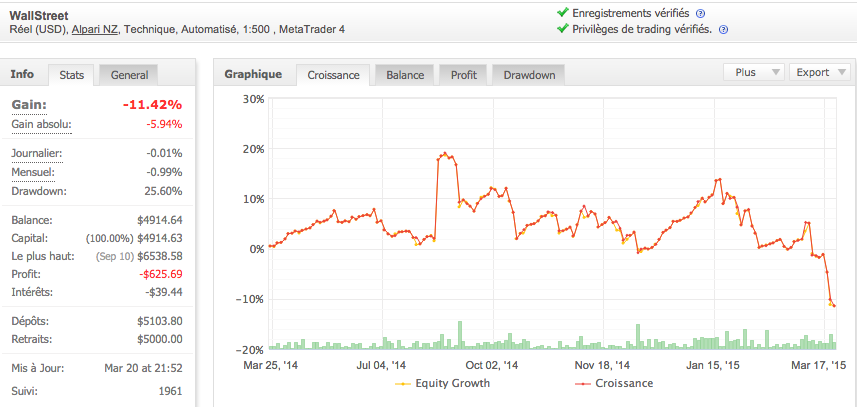Image resolution: width=857 pixels, height=407 pixels.
Task: Switch to the General tab
Action: [x=129, y=75]
